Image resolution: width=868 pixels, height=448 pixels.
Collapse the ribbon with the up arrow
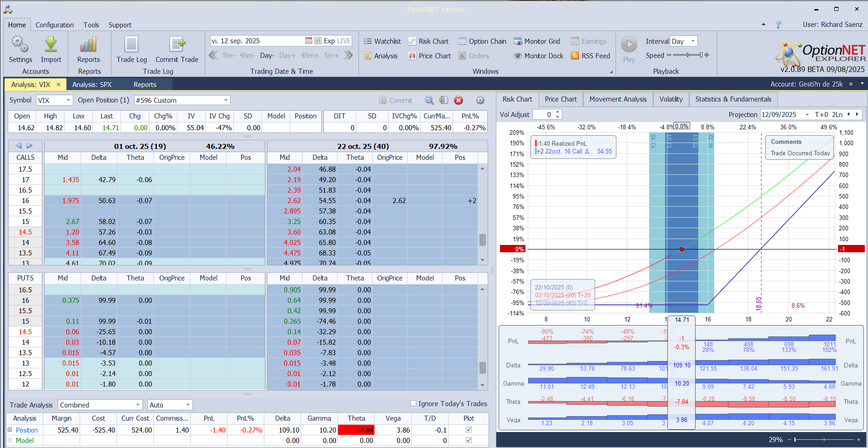coord(763,24)
